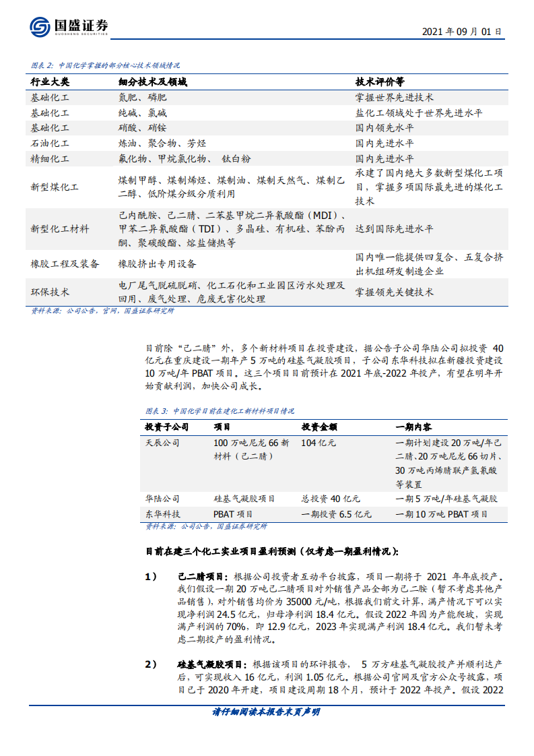Click the footer disclaimer 请仔细阅读本报告末页声明
Image resolution: width=534 pixels, height=756 pixels.
pos(266,712)
